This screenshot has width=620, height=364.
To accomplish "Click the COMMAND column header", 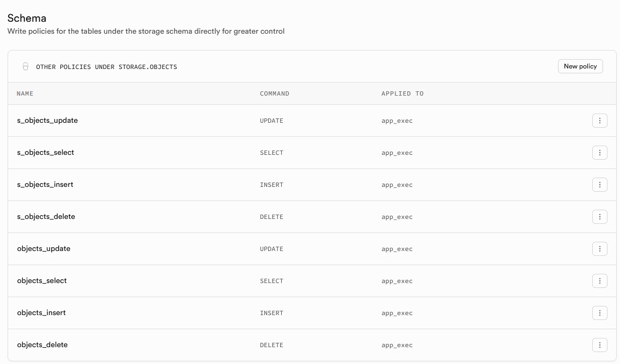I will pos(275,93).
